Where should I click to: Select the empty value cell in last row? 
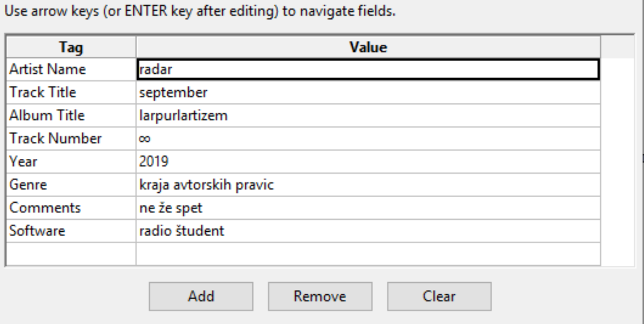tap(368, 254)
